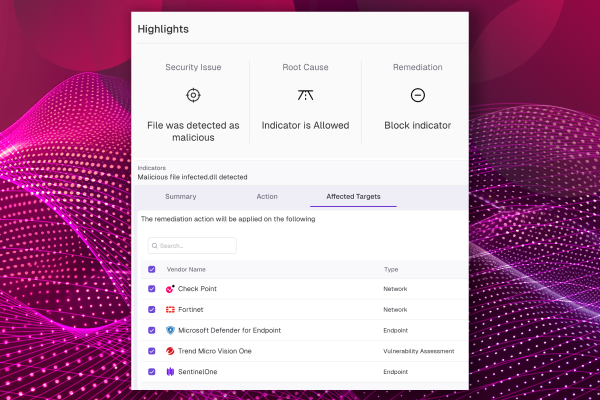
Task: Click the Check Point vendor logo
Action: click(170, 289)
